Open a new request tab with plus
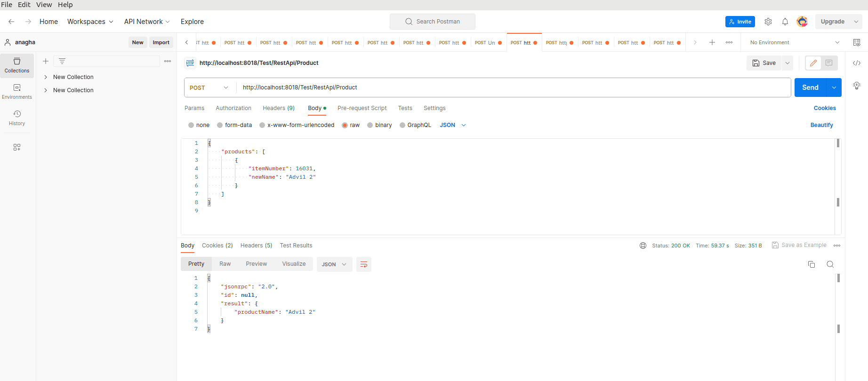This screenshot has width=868, height=381. [x=712, y=42]
